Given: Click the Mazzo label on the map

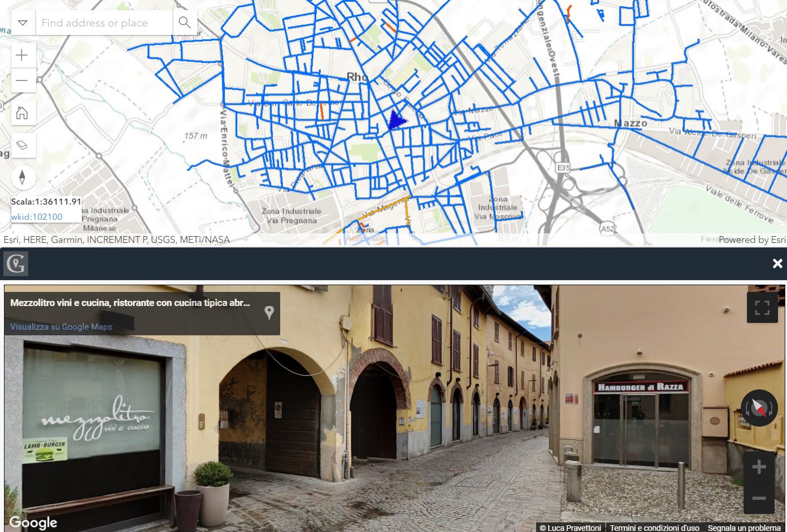Looking at the screenshot, I should (630, 123).
